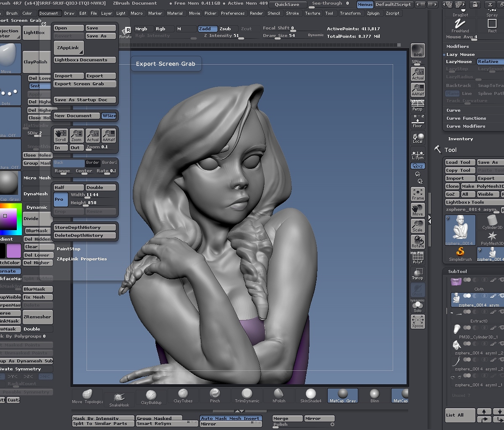Open the Preferences menu
This screenshot has height=430, width=504.
(233, 13)
